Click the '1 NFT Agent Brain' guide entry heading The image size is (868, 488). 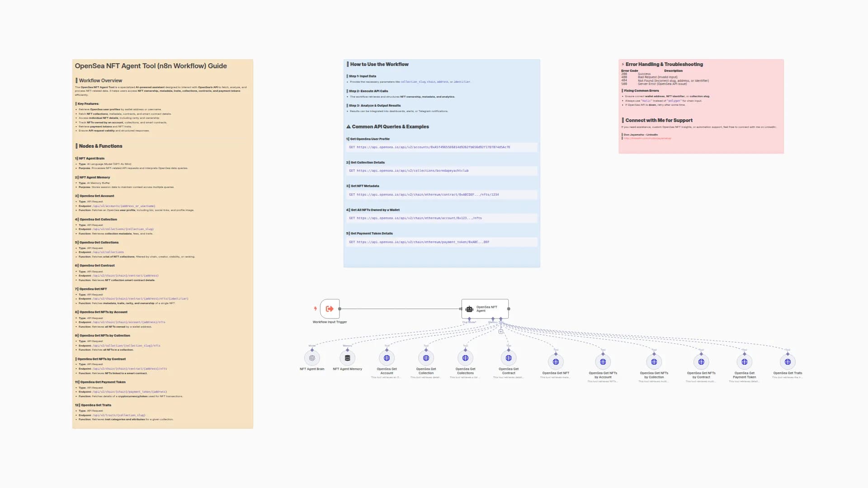(x=90, y=159)
